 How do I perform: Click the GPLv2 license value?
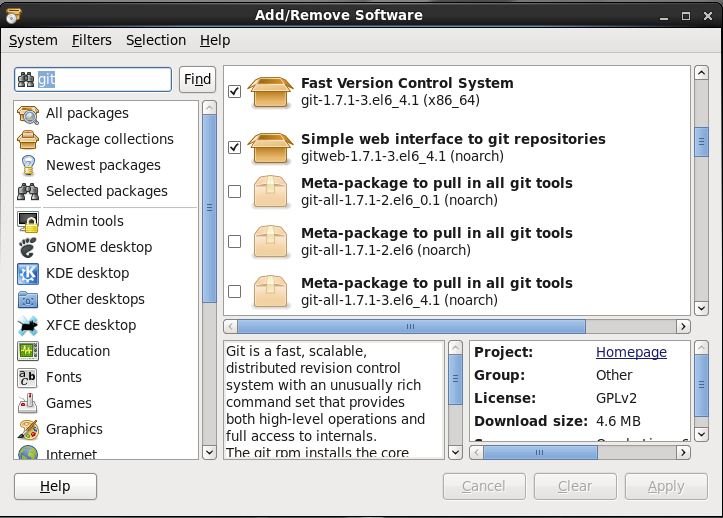pos(616,398)
